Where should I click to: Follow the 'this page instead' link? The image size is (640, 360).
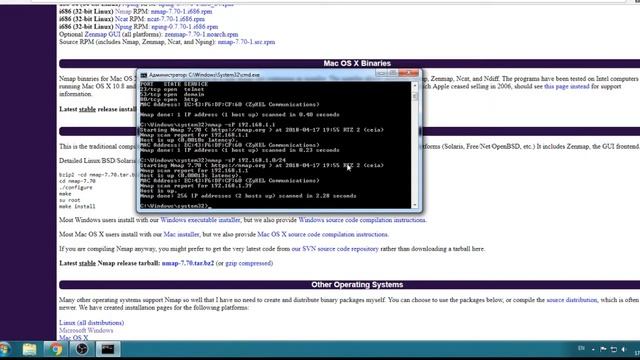(x=567, y=87)
